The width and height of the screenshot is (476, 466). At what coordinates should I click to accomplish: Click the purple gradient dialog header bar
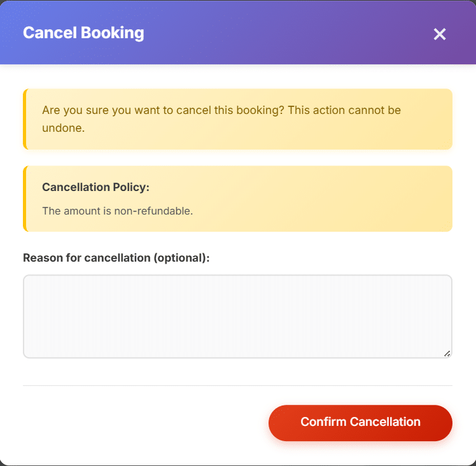[238, 32]
